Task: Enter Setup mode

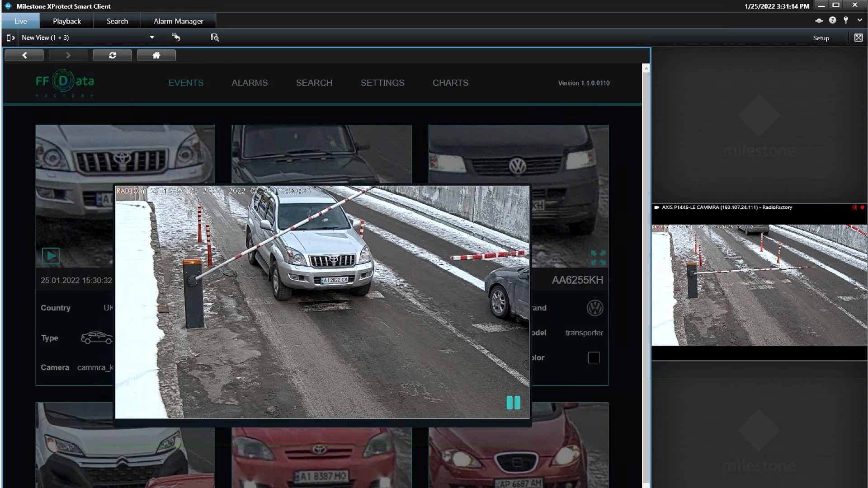Action: coord(821,38)
